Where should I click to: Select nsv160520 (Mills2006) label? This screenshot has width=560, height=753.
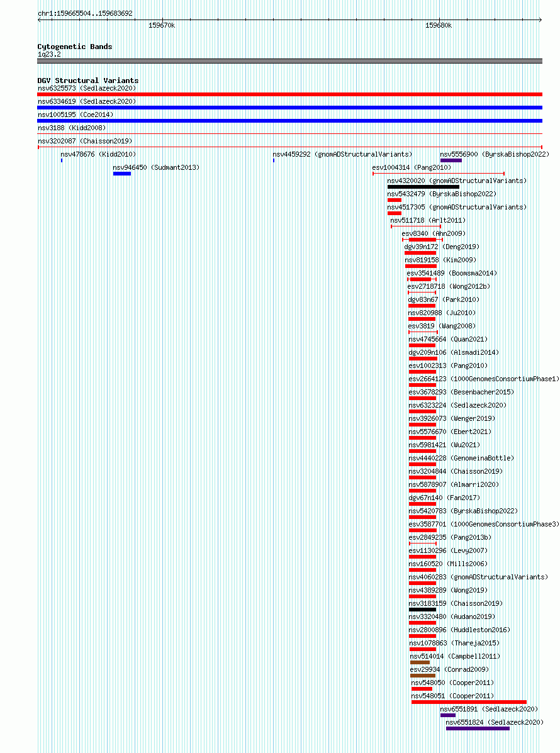(448, 564)
